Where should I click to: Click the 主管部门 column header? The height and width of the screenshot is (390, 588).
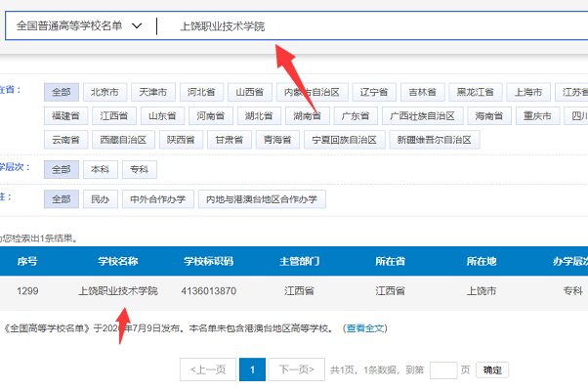point(299,261)
